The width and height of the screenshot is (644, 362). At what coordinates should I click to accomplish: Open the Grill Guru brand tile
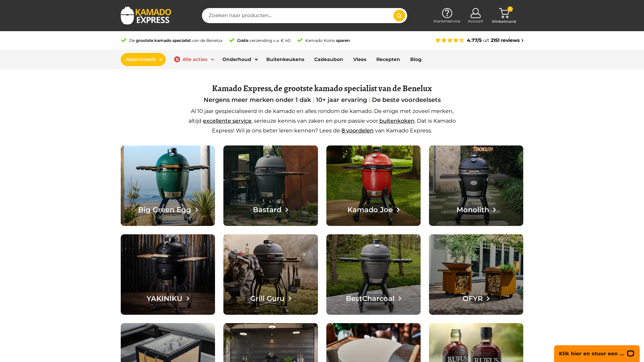[270, 275]
